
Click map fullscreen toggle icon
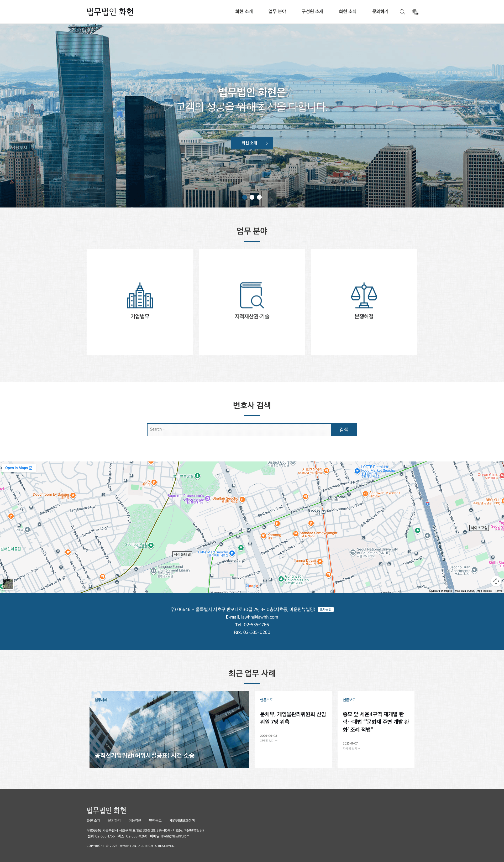[x=496, y=581]
